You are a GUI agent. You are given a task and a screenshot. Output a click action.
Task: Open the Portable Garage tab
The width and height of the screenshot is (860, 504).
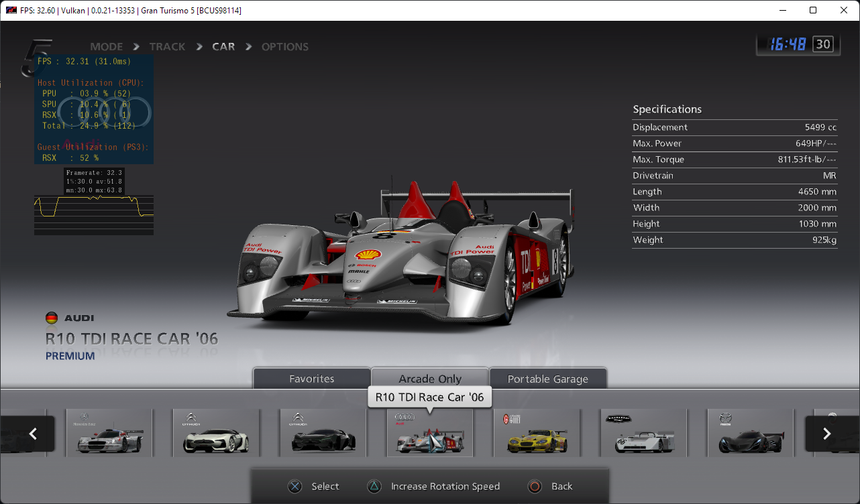(548, 379)
